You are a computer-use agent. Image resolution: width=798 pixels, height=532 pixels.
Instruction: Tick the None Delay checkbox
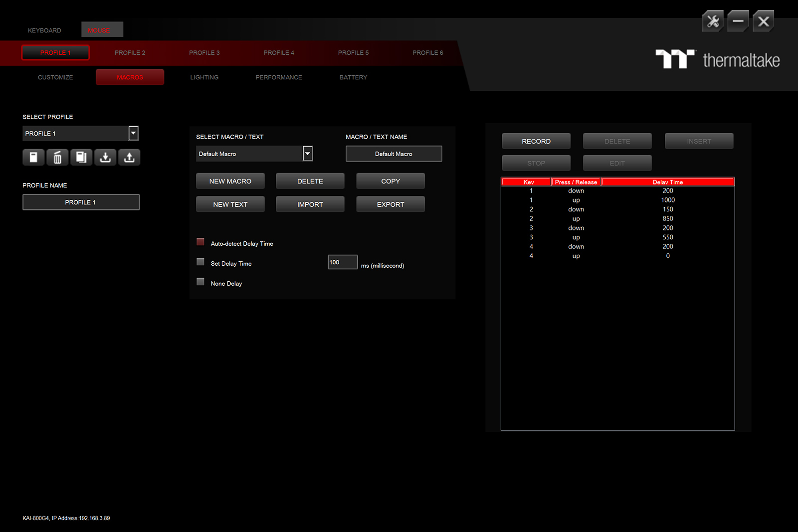pos(200,282)
